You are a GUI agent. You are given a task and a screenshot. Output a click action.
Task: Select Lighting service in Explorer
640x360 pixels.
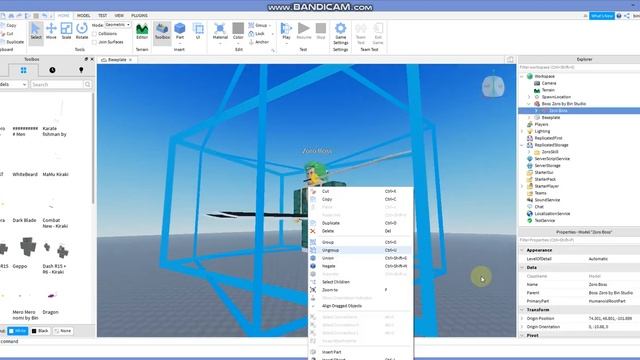click(538, 131)
